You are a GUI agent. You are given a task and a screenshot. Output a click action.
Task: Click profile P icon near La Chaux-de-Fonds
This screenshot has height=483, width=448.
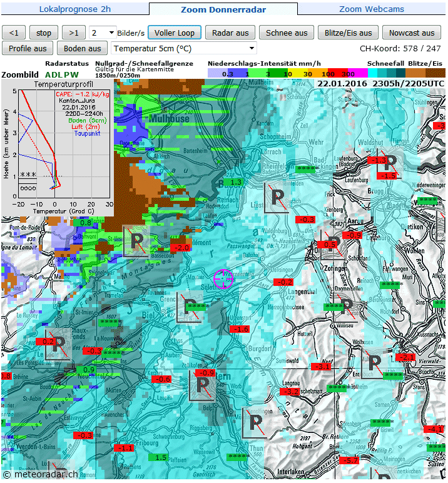pyautogui.click(x=59, y=343)
